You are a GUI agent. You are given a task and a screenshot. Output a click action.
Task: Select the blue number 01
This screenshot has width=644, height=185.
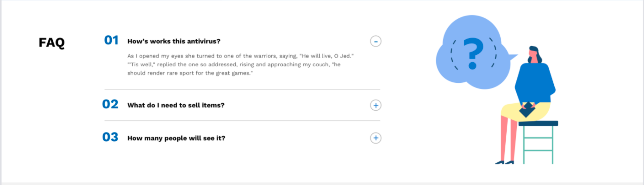111,40
